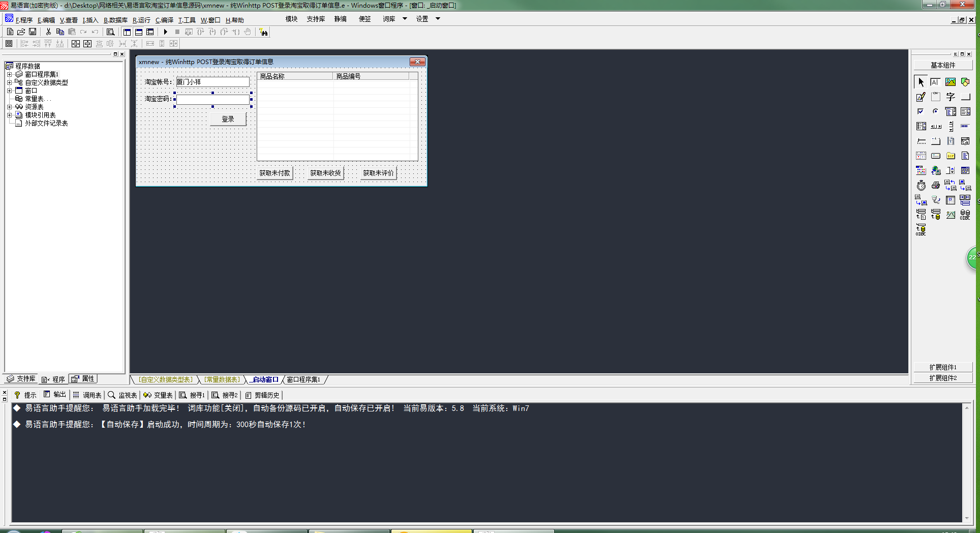Open the T.工具 menu
The image size is (980, 533).
(187, 20)
